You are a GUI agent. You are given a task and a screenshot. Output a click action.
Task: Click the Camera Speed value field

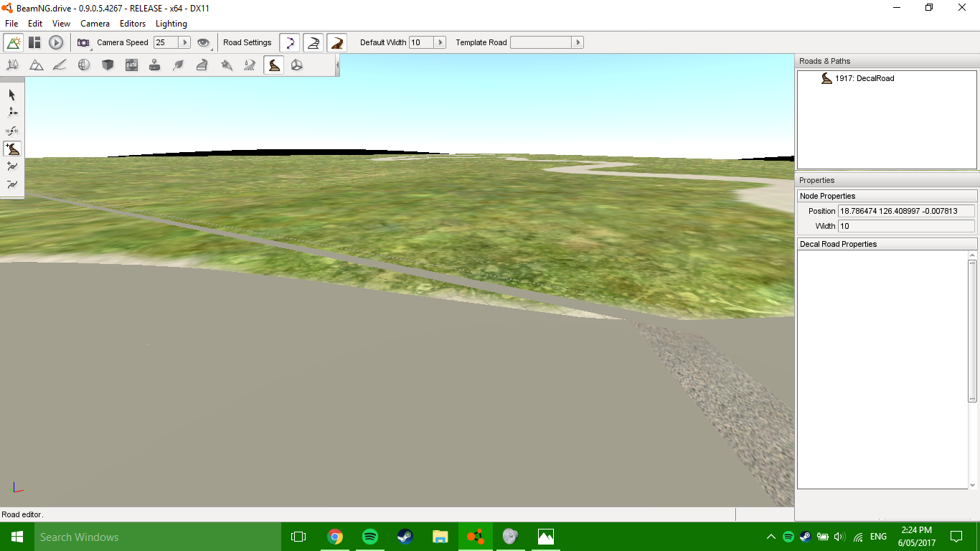165,42
